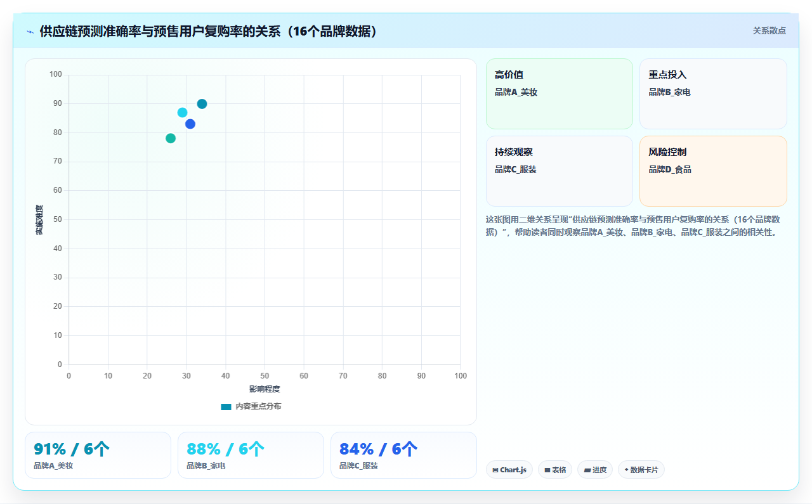This screenshot has width=812, height=504.
Task: Toggle the 内容重点分布 legend item
Action: click(251, 406)
